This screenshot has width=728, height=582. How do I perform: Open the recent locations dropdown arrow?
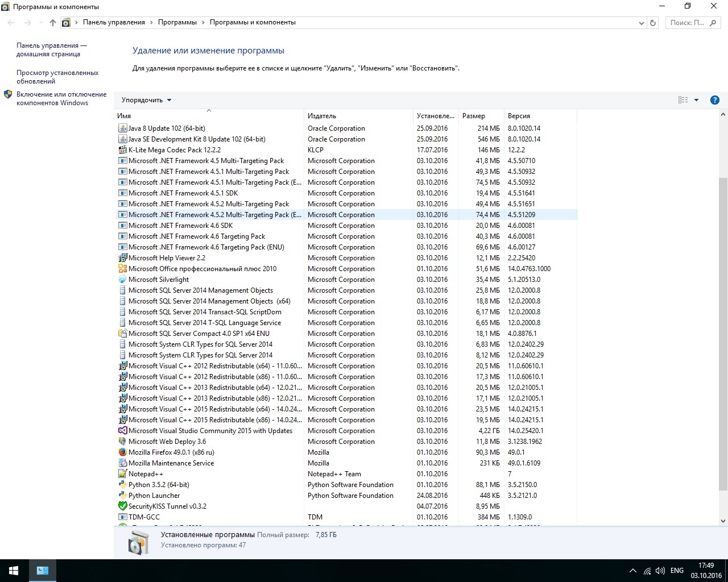point(40,23)
